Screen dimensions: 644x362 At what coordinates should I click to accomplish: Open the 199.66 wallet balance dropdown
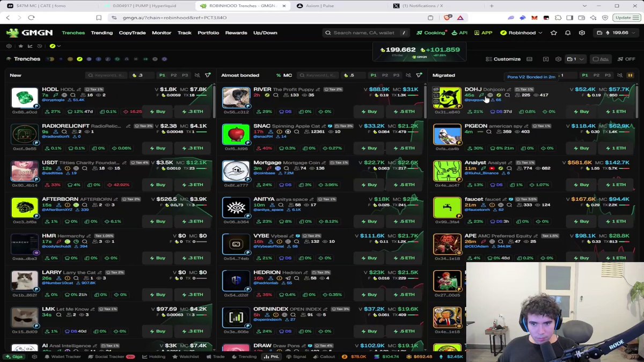617,33
